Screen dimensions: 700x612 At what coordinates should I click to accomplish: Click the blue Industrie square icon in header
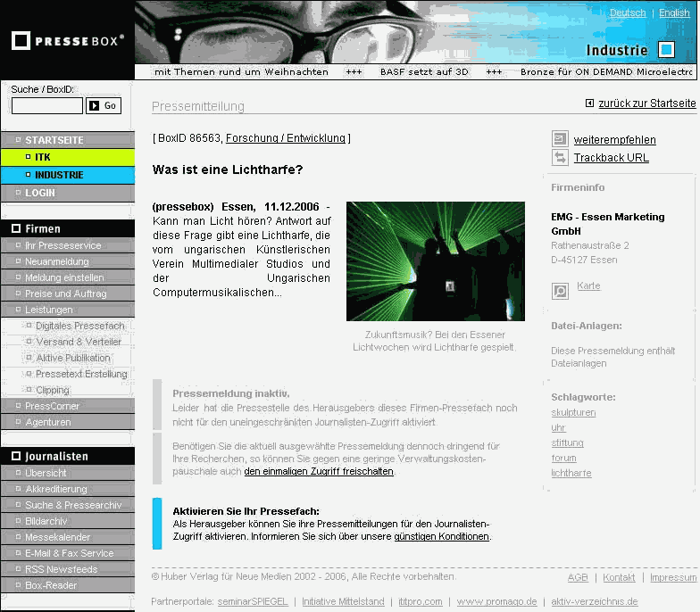pyautogui.click(x=666, y=50)
